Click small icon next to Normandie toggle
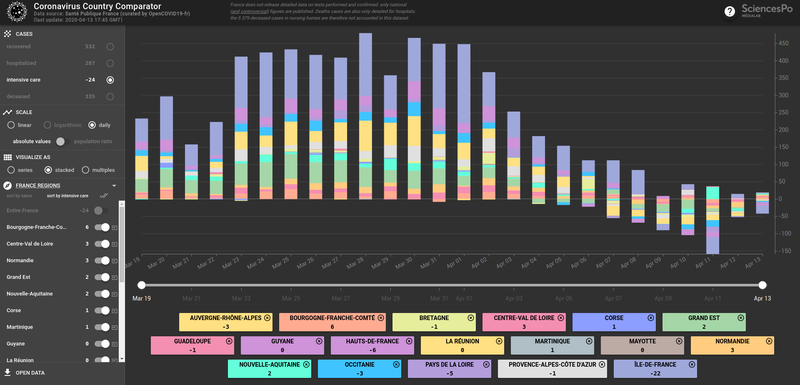The width and height of the screenshot is (800, 385). [114, 261]
